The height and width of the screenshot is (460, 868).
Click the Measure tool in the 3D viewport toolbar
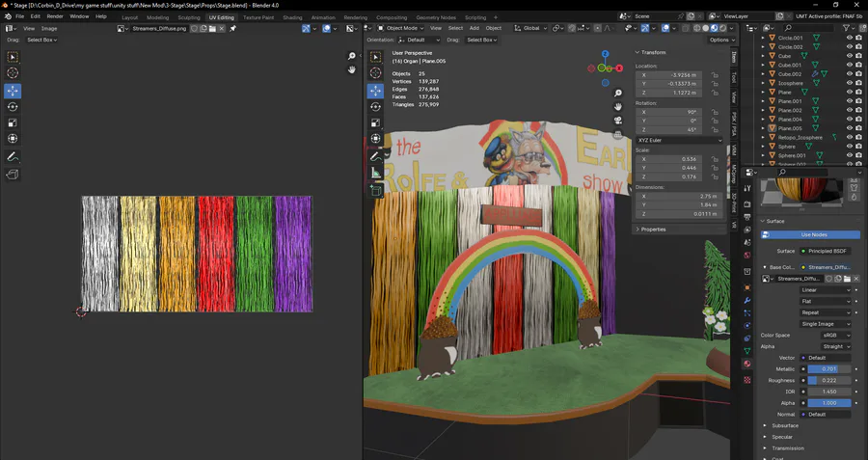pos(376,173)
